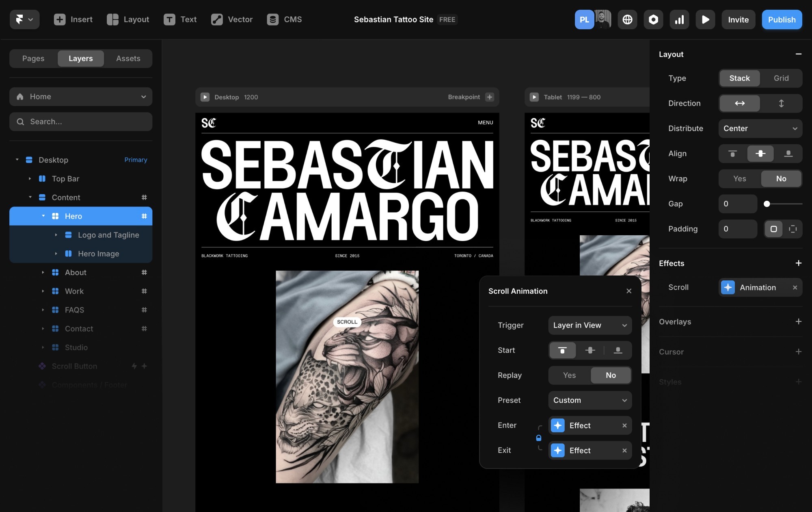The height and width of the screenshot is (512, 812).
Task: Click the layers Search field
Action: [x=81, y=121]
